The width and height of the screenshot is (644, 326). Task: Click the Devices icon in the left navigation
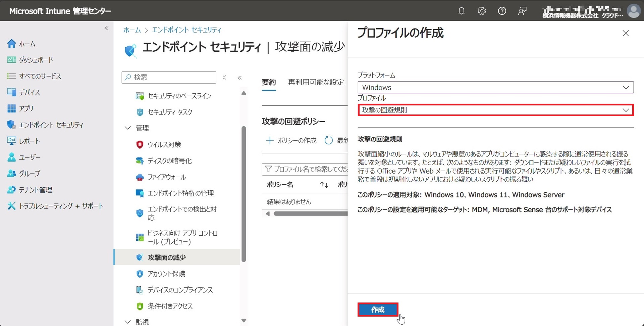(x=11, y=92)
